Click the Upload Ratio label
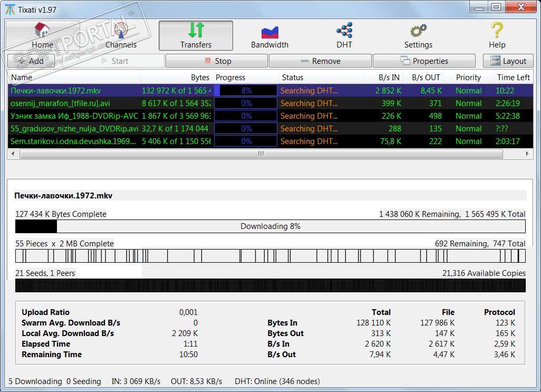Image resolution: width=541 pixels, height=392 pixels. click(45, 312)
